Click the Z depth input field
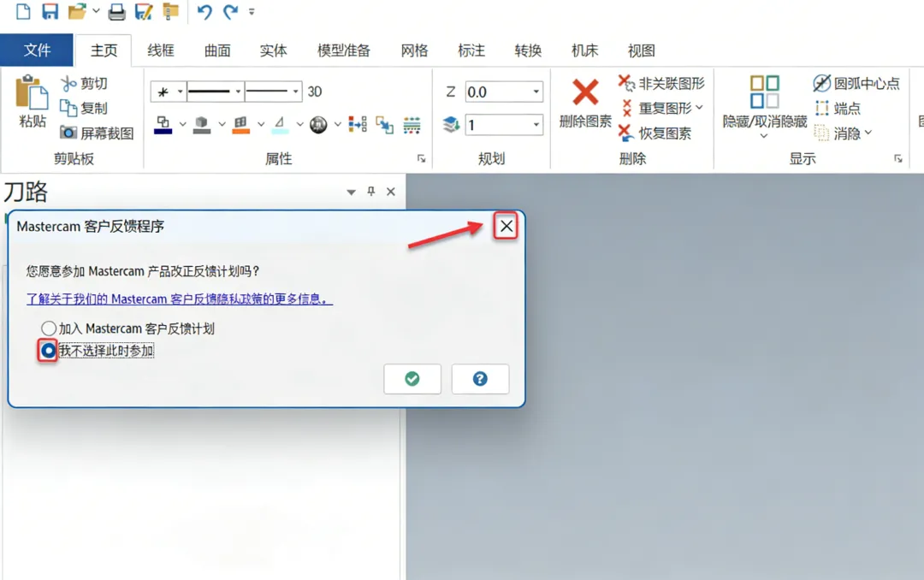This screenshot has width=924, height=580. point(498,92)
